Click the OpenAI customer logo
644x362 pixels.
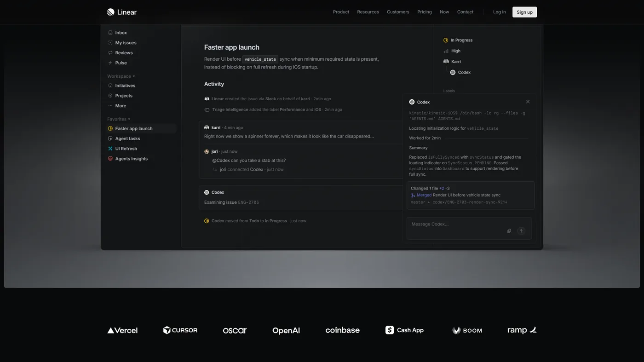(286, 330)
